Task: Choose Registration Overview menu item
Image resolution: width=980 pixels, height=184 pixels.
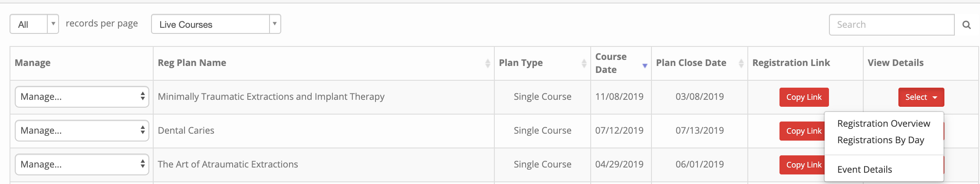Action: pyautogui.click(x=884, y=124)
